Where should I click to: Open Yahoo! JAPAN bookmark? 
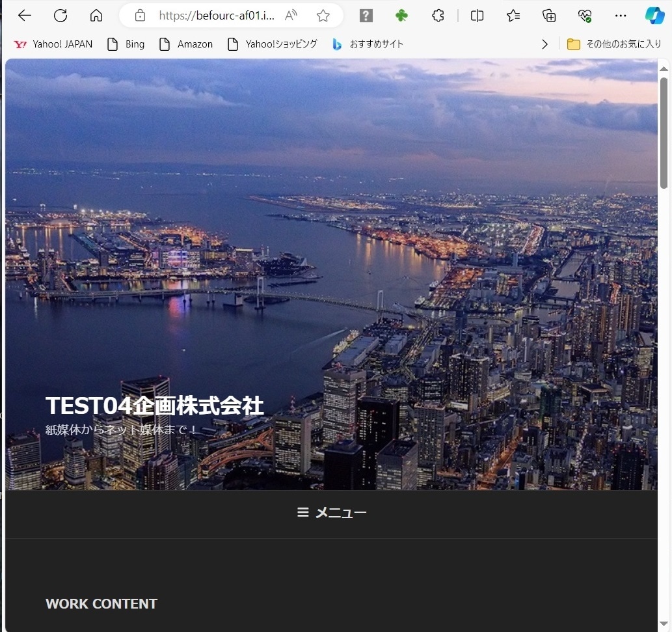coord(53,44)
